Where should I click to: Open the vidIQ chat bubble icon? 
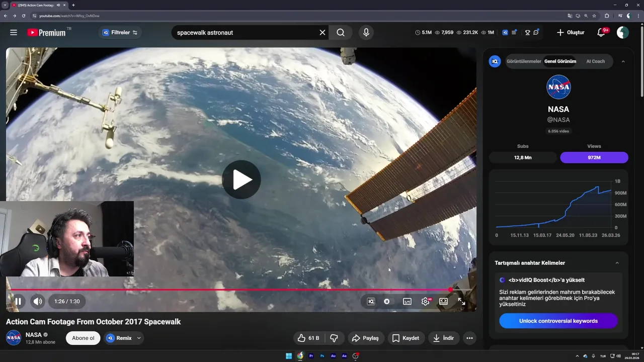pyautogui.click(x=536, y=33)
